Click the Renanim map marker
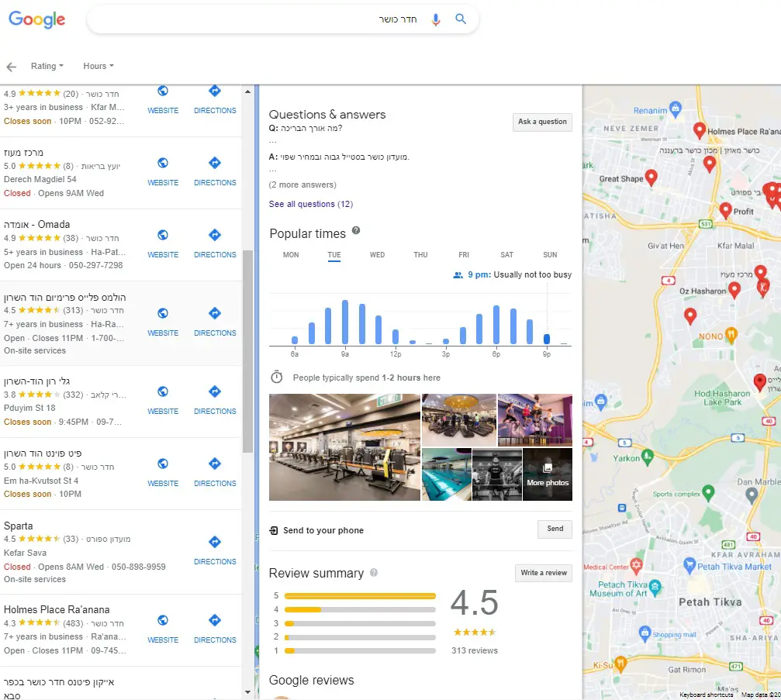 point(676,108)
